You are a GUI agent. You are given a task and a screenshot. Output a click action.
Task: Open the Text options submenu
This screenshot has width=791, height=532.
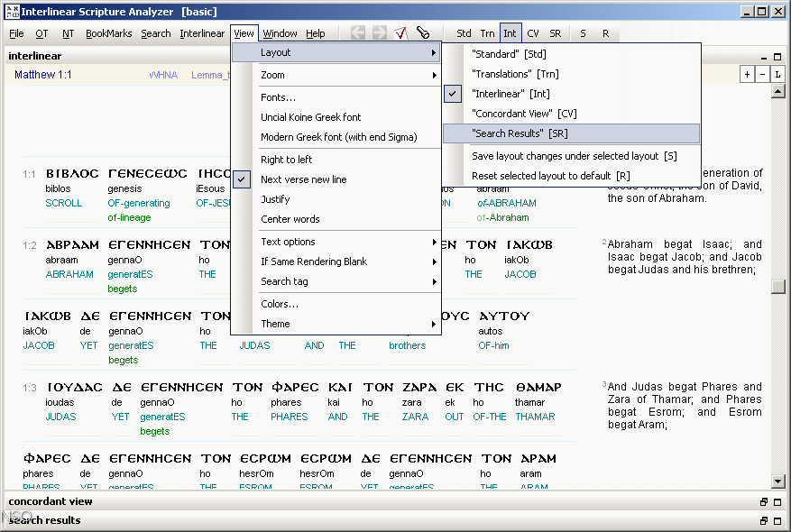(288, 242)
